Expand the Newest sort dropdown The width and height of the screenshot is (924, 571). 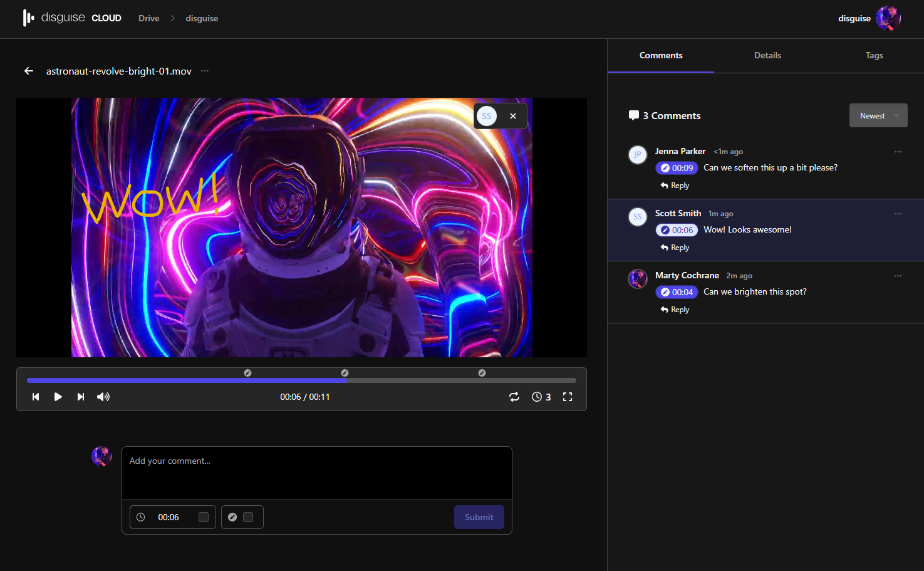click(878, 115)
